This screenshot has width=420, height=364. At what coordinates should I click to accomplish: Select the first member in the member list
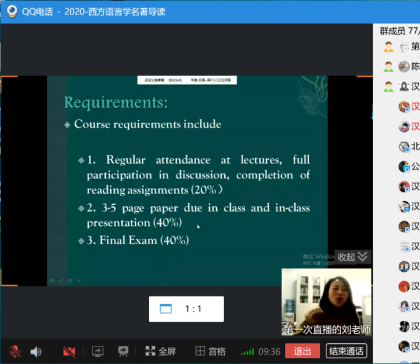click(400, 46)
